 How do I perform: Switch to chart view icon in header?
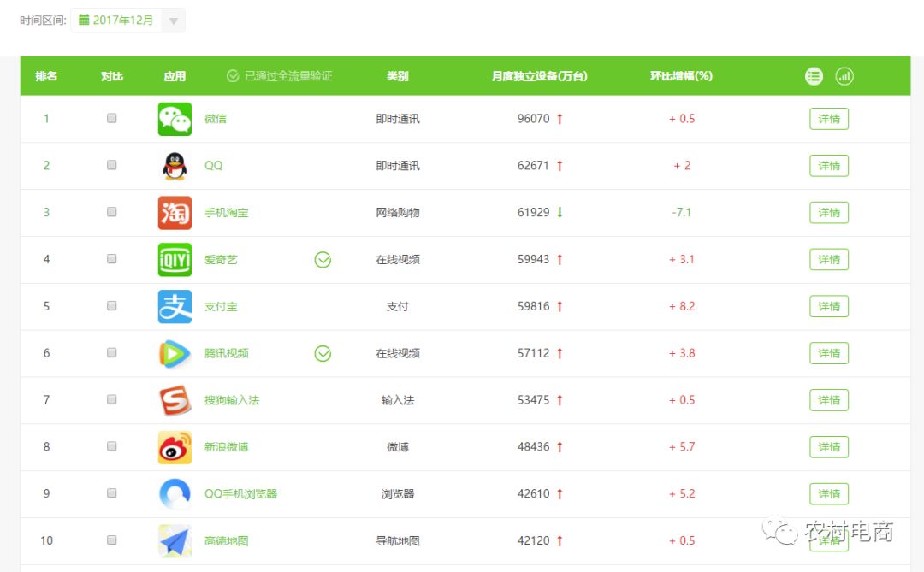pos(844,76)
